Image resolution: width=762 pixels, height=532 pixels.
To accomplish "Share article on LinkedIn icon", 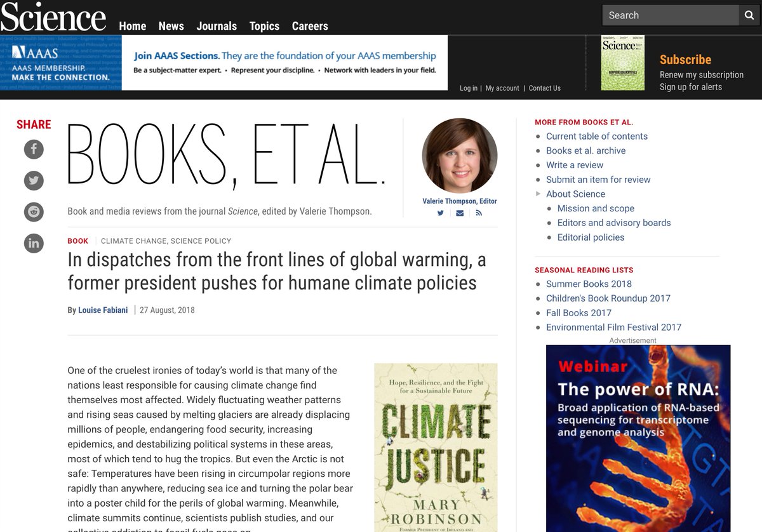I will [x=34, y=243].
